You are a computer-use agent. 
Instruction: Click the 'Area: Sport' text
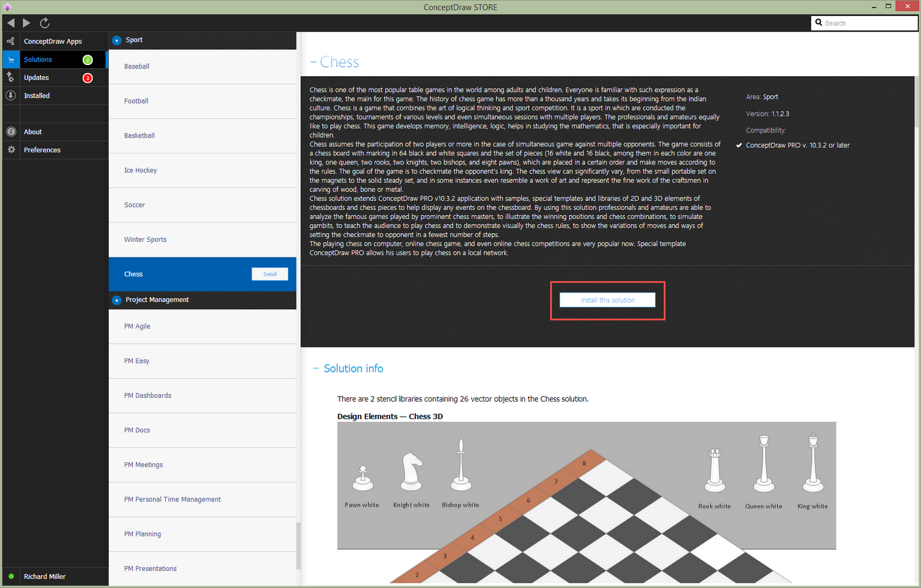click(x=762, y=97)
